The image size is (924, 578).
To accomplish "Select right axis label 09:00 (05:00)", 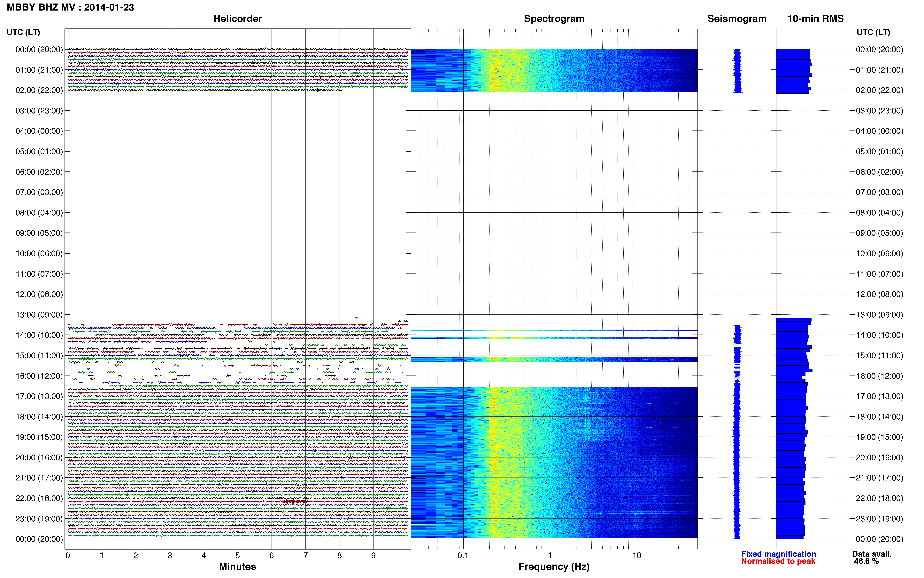I will point(879,233).
